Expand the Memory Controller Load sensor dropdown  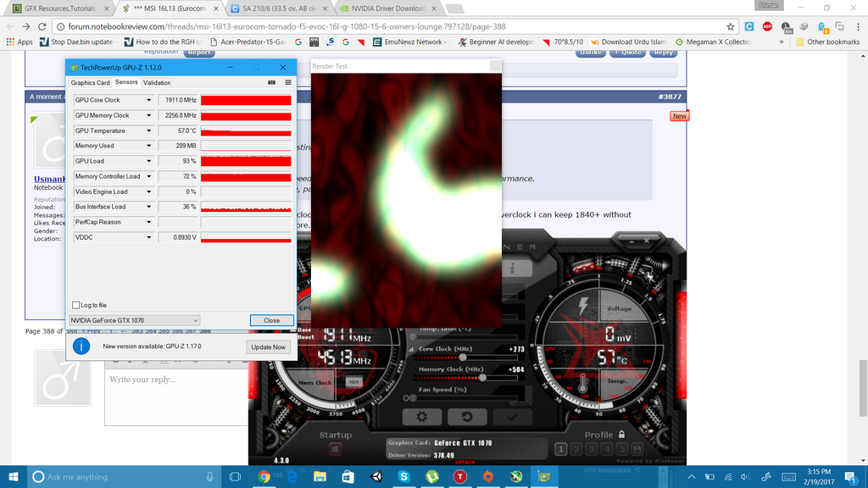148,176
